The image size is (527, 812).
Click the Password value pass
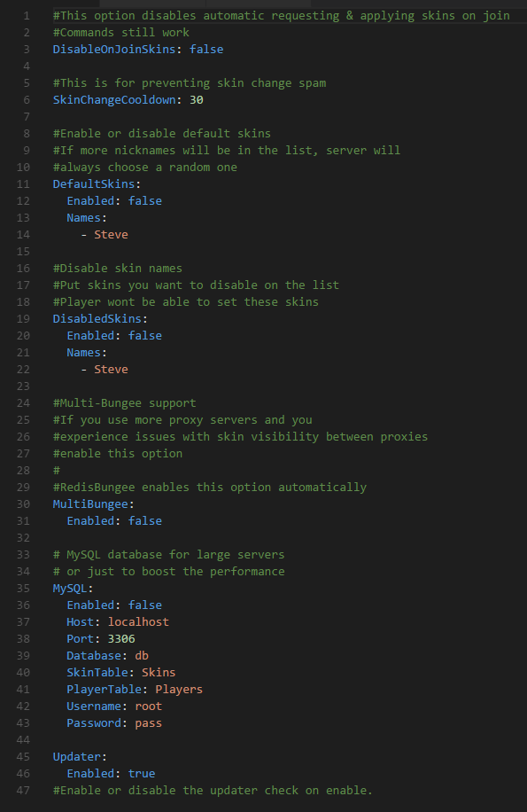(x=149, y=723)
